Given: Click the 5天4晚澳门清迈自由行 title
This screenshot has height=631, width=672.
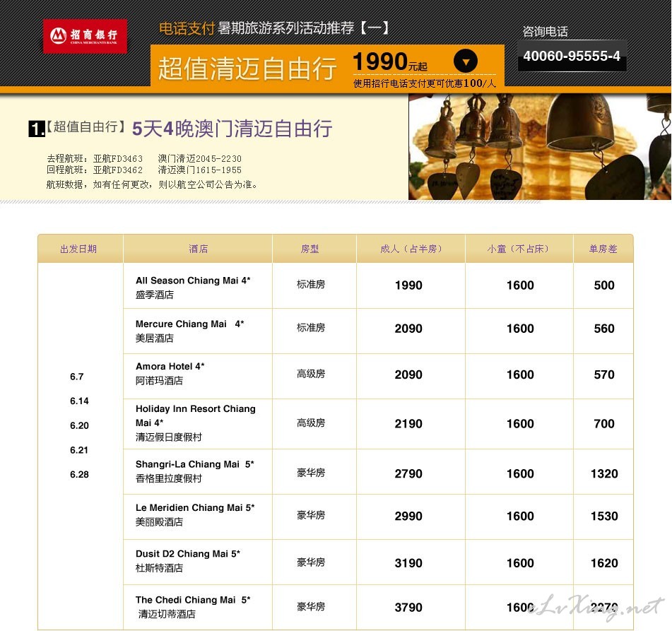Looking at the screenshot, I should point(232,129).
